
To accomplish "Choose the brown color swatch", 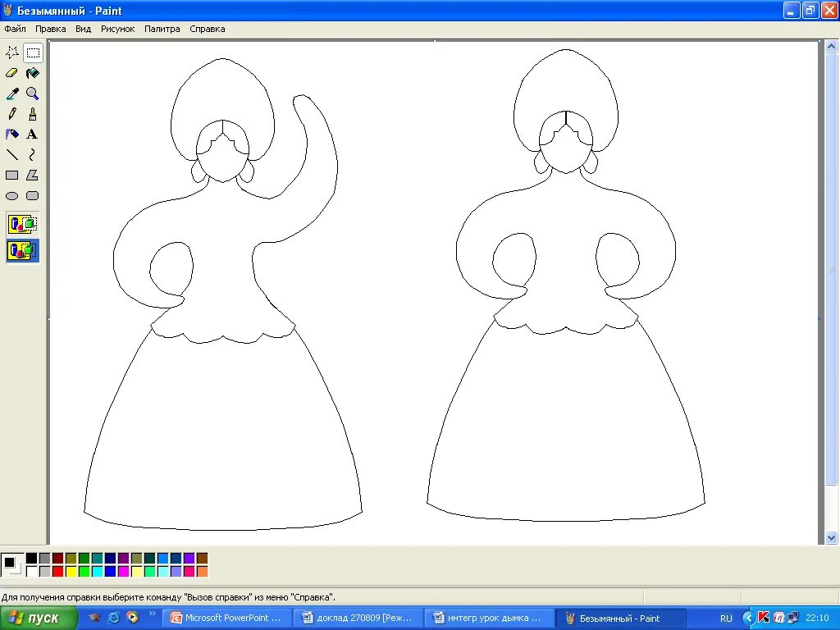I will [202, 559].
